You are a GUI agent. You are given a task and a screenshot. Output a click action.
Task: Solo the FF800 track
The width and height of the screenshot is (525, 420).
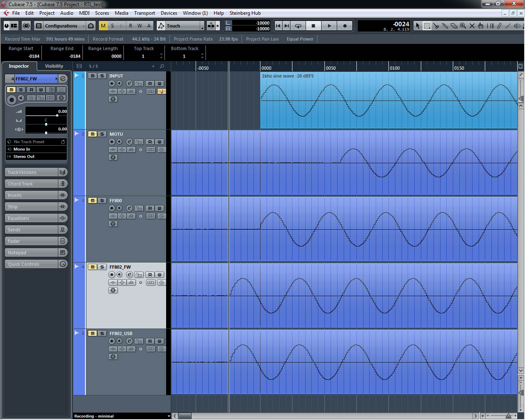102,201
